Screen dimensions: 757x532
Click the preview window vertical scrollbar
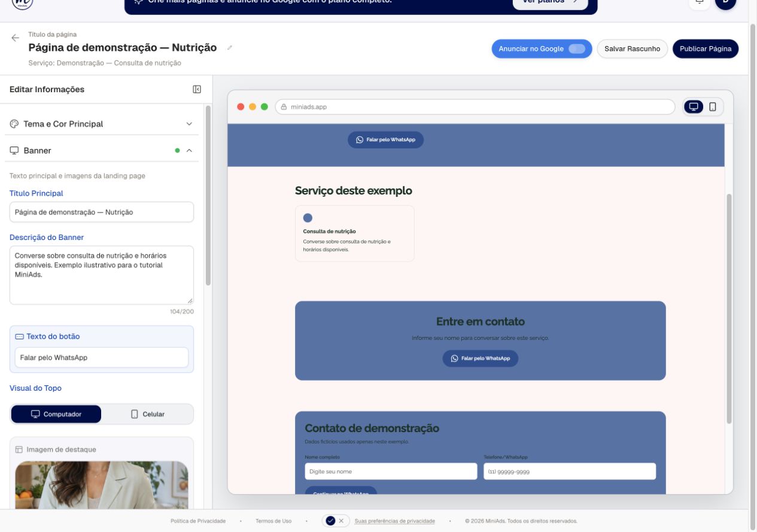pyautogui.click(x=729, y=309)
